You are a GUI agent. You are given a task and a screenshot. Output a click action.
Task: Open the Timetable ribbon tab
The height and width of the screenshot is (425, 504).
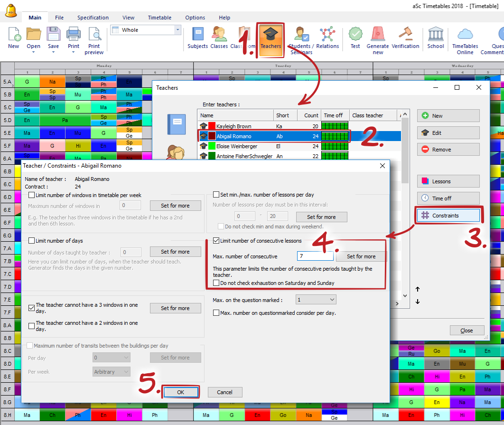click(159, 18)
